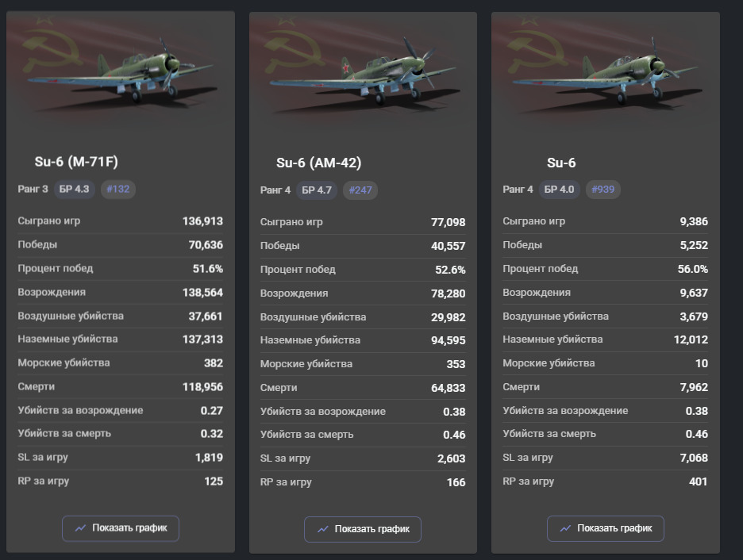Click the Ранг 3 label
Viewport: 743px width, 560px height.
[x=33, y=189]
